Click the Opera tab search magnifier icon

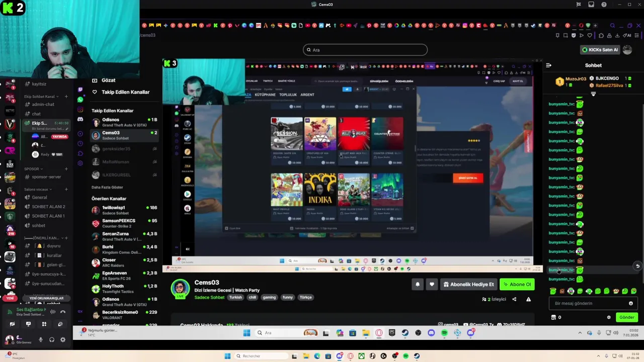pos(612,26)
